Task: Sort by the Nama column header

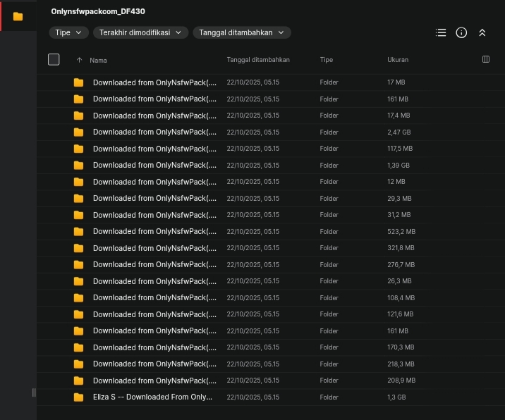Action: 99,60
